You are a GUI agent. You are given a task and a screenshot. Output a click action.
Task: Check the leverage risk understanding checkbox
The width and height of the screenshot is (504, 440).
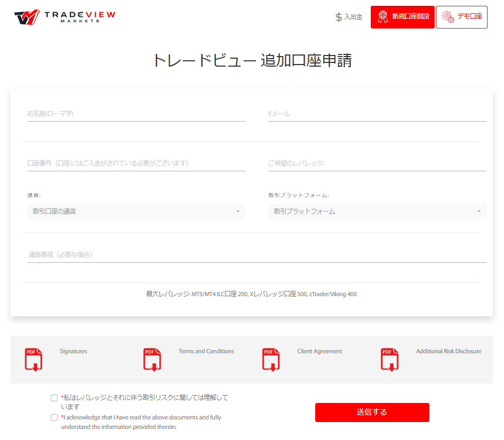[54, 398]
